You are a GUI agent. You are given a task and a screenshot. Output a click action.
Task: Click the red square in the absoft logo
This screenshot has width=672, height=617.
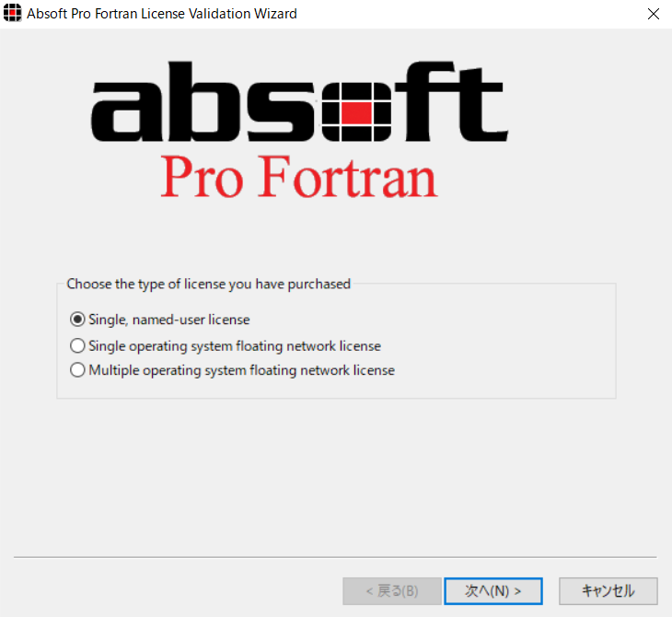[x=356, y=112]
